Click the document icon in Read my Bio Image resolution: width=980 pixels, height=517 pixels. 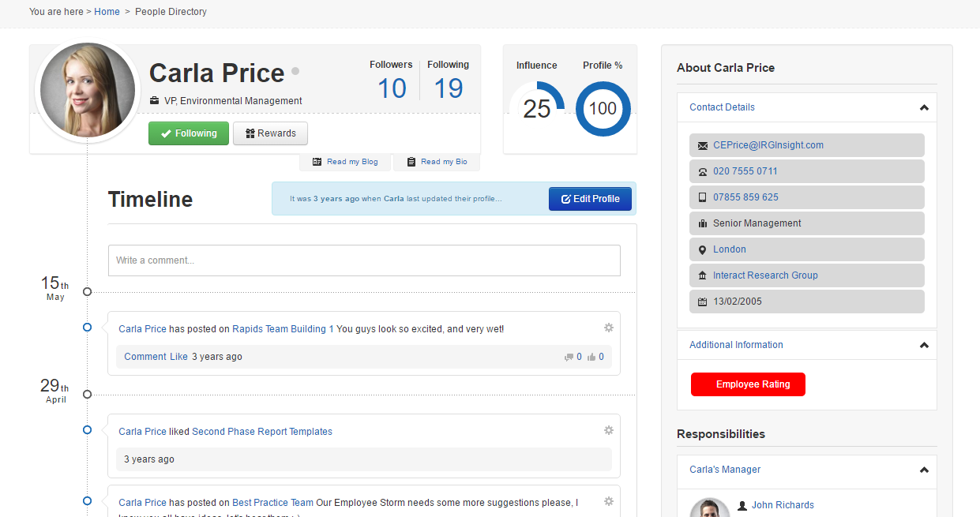[x=411, y=162]
